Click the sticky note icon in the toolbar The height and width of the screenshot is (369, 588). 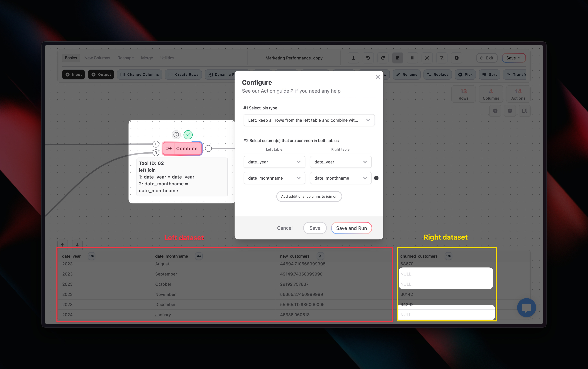(x=398, y=58)
